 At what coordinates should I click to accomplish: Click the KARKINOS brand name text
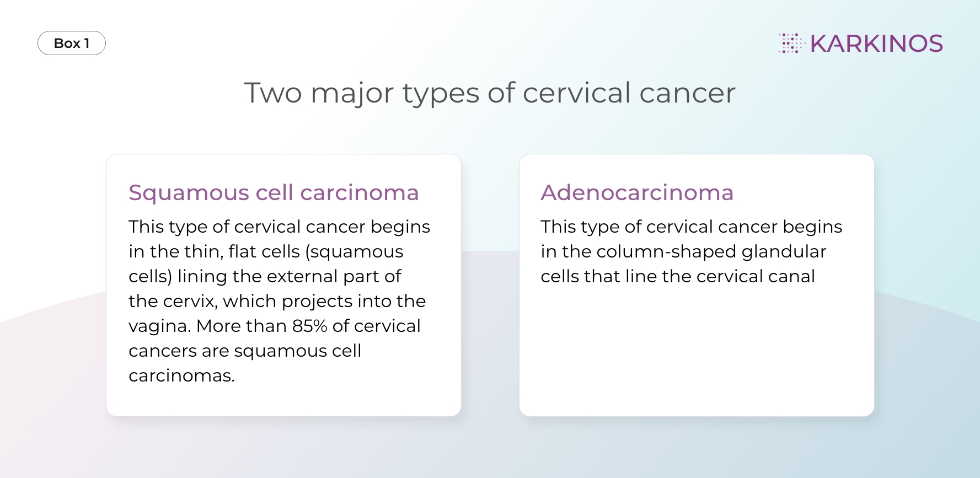876,44
